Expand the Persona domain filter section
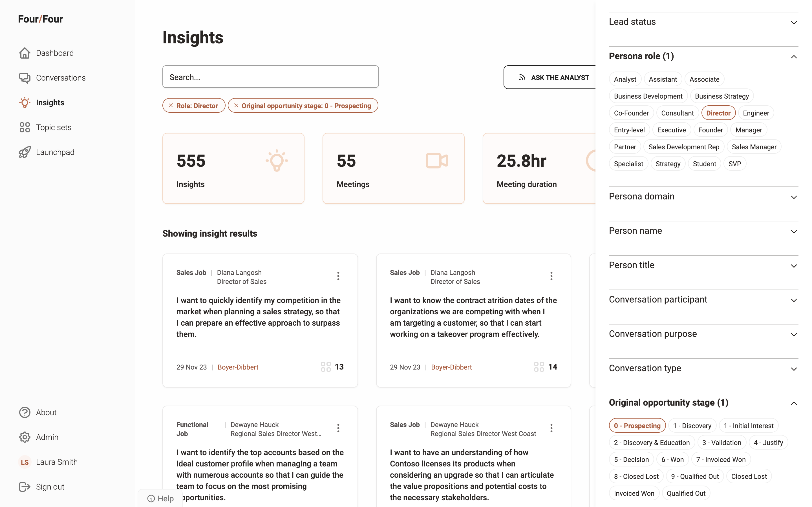 point(794,197)
